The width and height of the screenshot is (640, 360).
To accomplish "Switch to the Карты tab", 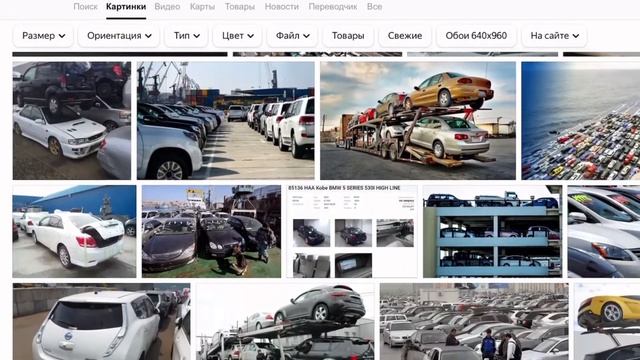I will tap(202, 7).
